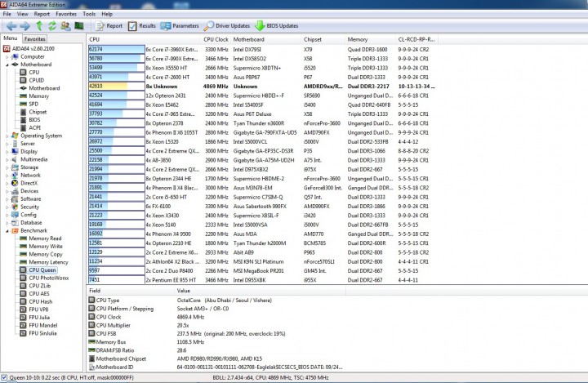The width and height of the screenshot is (588, 383).
Task: Open the Memory Latency benchmark
Action: point(48,262)
